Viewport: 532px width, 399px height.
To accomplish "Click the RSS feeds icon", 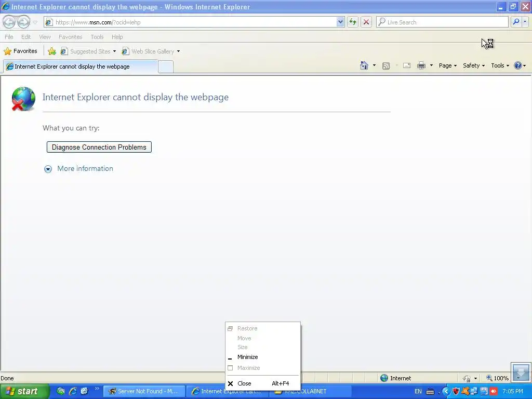I will 386,66.
